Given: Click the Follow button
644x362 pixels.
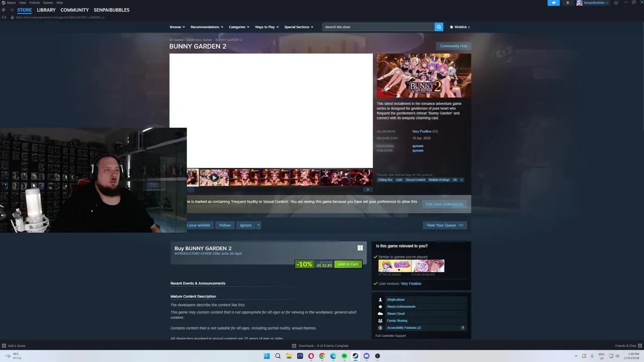Looking at the screenshot, I should point(225,225).
